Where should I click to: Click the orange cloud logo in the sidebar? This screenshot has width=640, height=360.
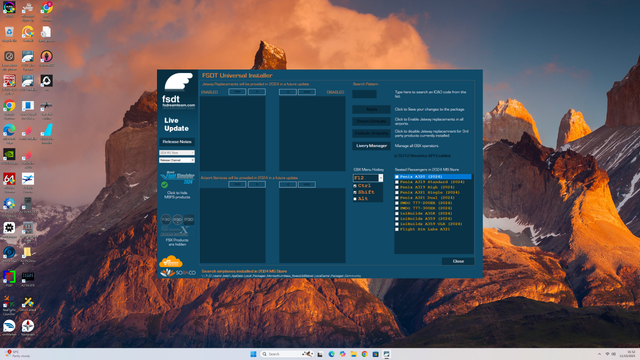click(171, 261)
